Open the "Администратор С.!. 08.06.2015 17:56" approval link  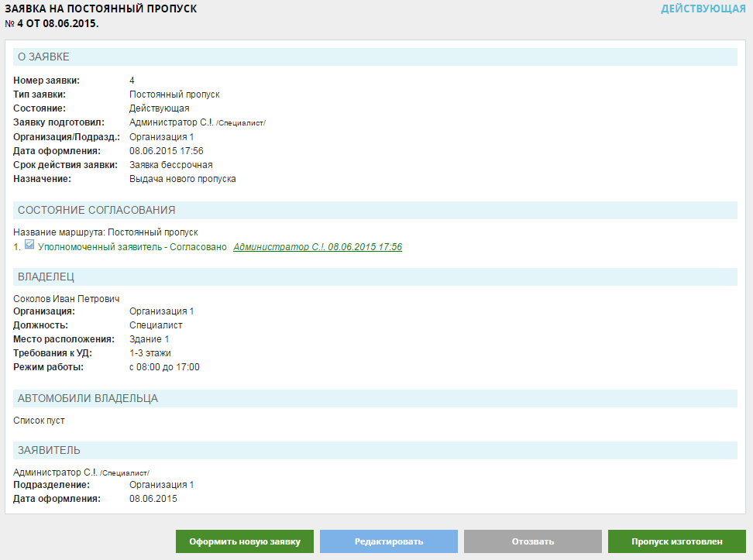(x=317, y=247)
